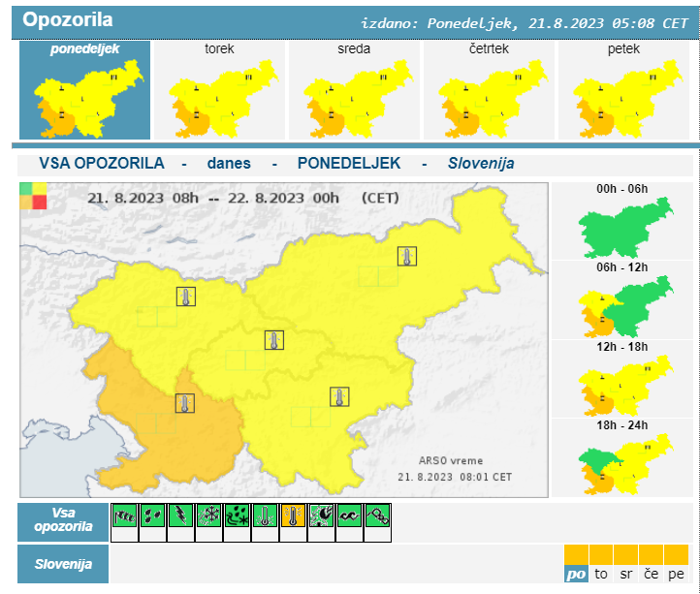Select the wind warning windsock icon

point(125,516)
